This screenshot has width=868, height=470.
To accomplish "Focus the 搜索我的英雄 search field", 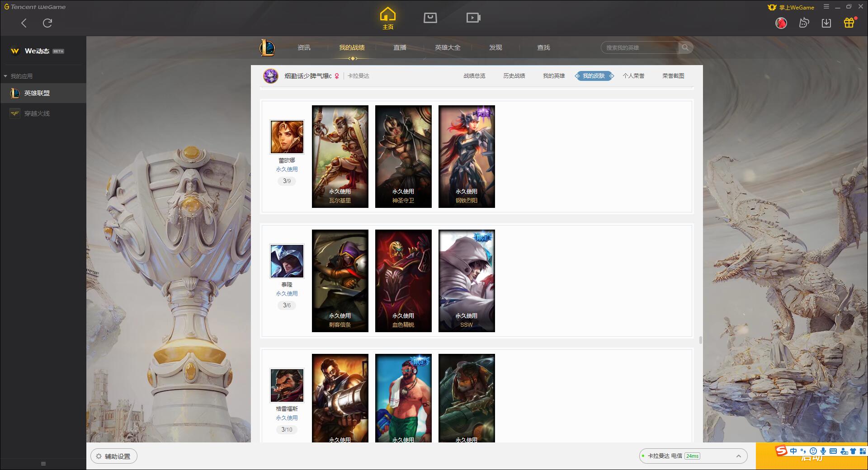I will click(640, 47).
